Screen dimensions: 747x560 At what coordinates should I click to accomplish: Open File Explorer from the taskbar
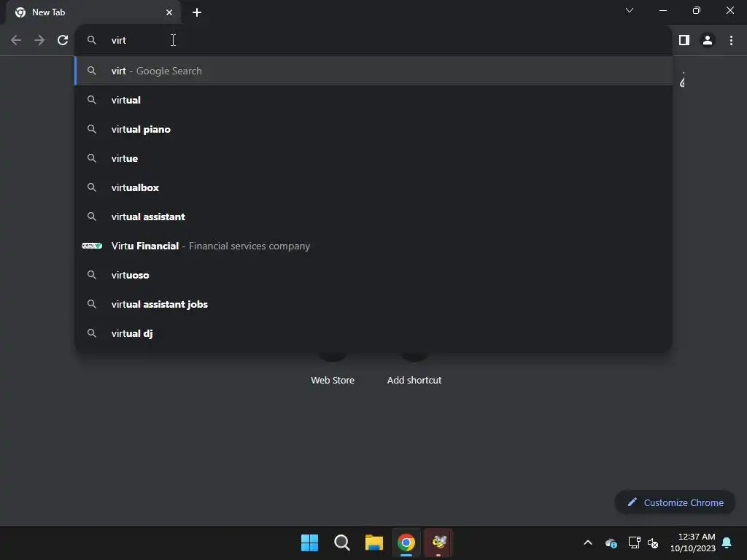(x=374, y=542)
